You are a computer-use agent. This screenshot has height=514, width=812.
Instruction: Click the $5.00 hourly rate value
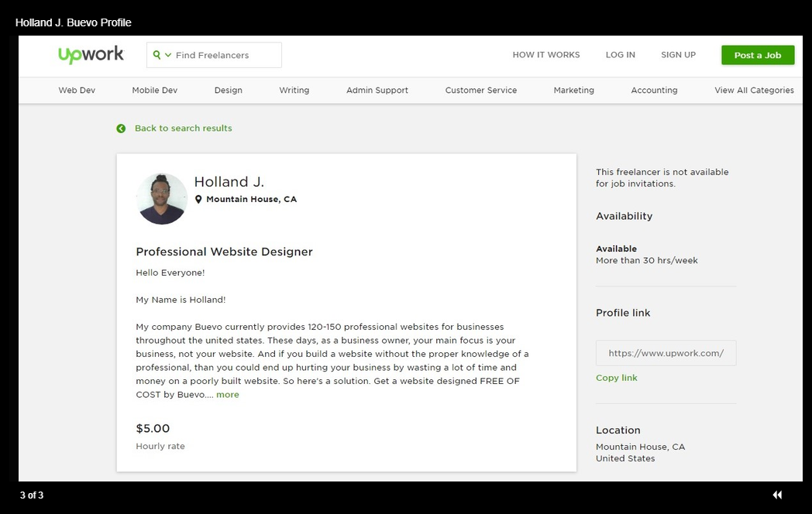click(x=152, y=429)
